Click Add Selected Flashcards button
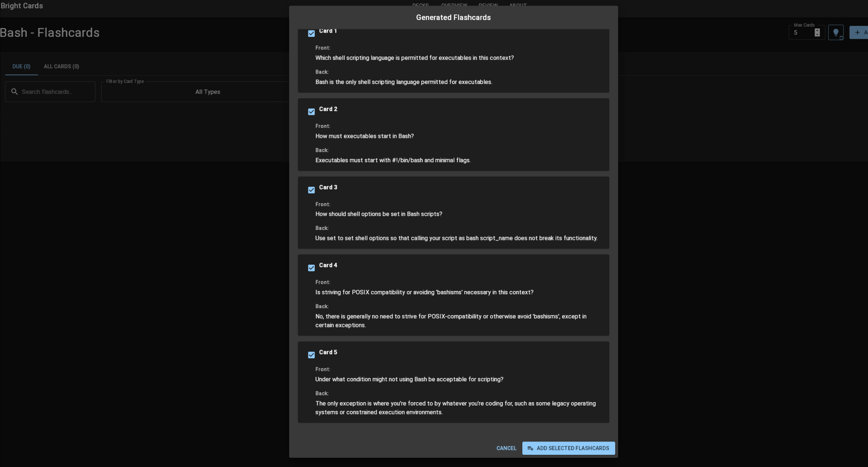This screenshot has width=868, height=467. [x=568, y=448]
